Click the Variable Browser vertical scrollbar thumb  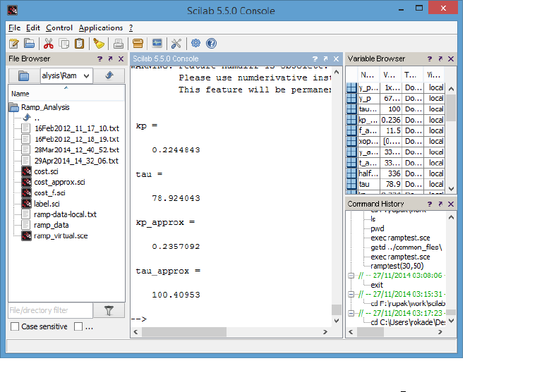pos(452,108)
